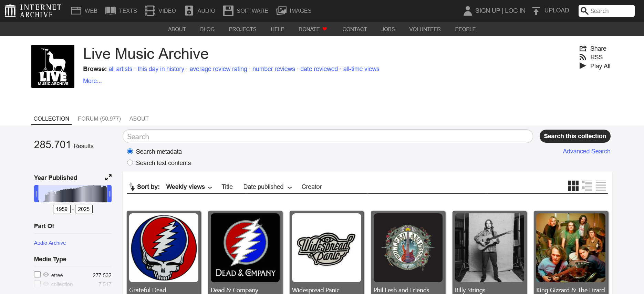Click the Search this collection button

[575, 136]
